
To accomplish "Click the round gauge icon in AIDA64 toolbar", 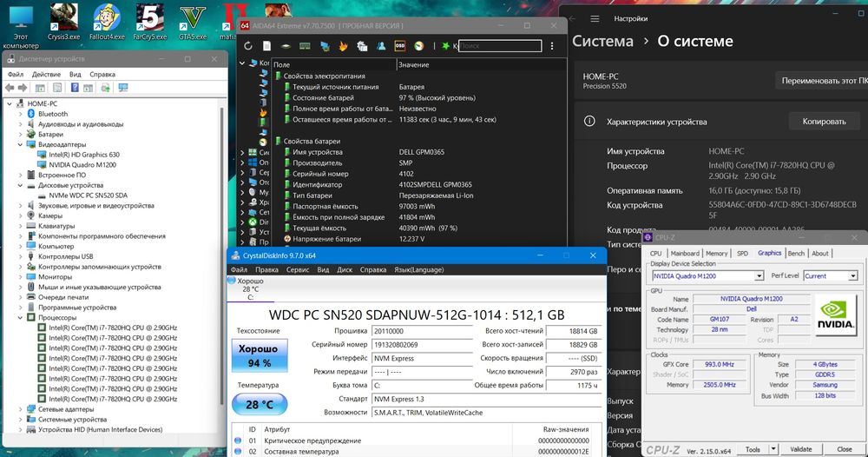I will point(419,46).
